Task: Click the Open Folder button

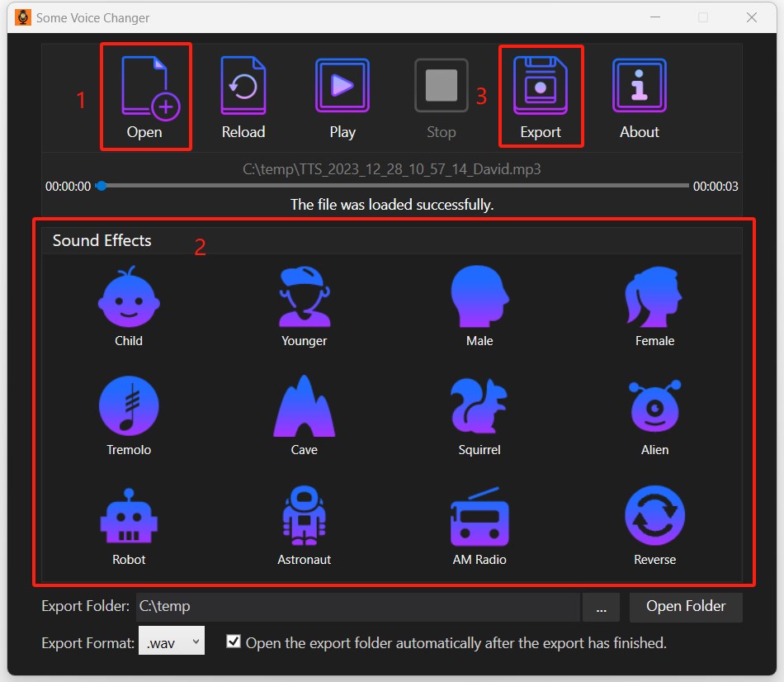Action: pyautogui.click(x=686, y=607)
